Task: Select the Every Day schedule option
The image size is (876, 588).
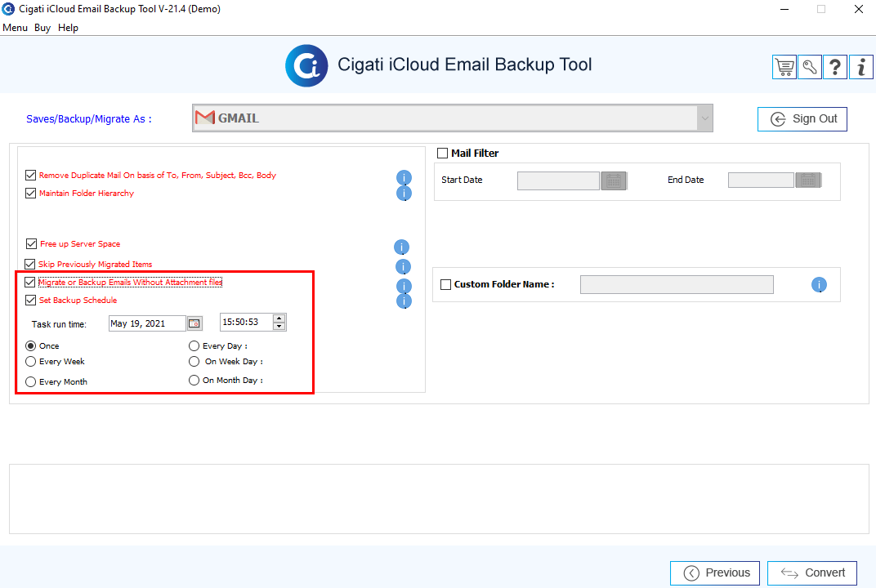Action: coord(194,346)
